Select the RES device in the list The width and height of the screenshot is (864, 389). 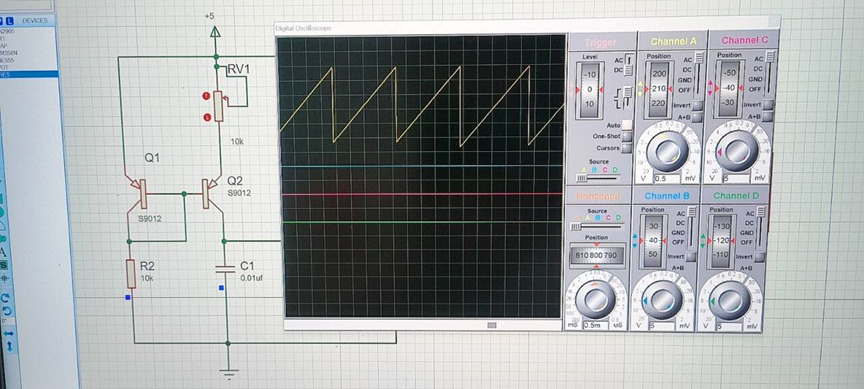click(x=29, y=74)
